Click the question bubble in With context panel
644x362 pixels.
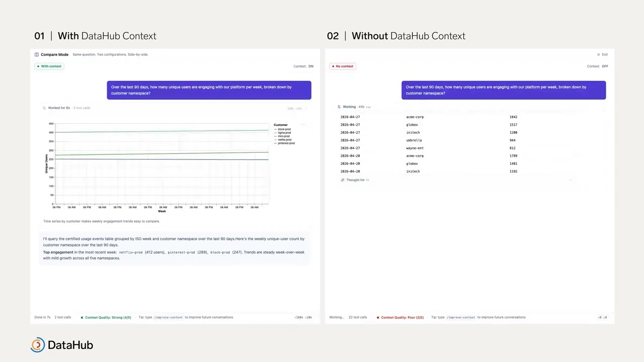coord(209,90)
